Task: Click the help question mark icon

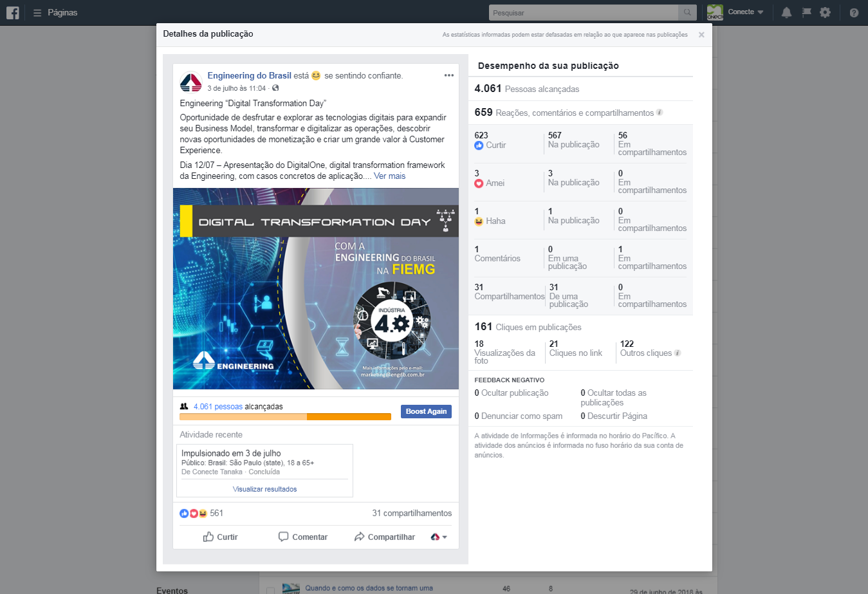Action: 854,13
